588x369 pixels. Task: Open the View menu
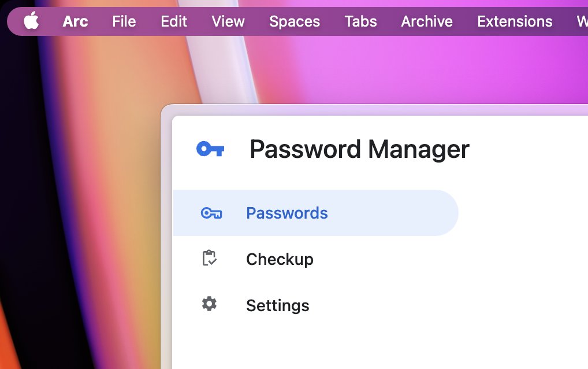click(x=228, y=21)
